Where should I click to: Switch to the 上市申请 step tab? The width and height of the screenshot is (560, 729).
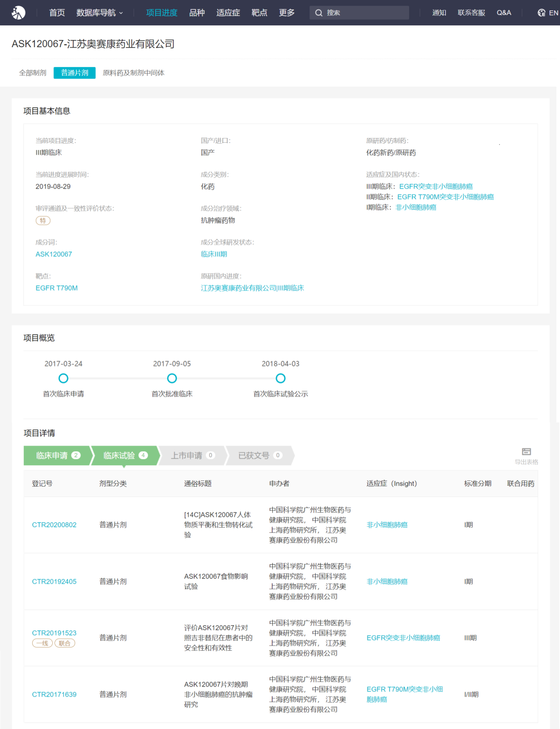tap(192, 456)
